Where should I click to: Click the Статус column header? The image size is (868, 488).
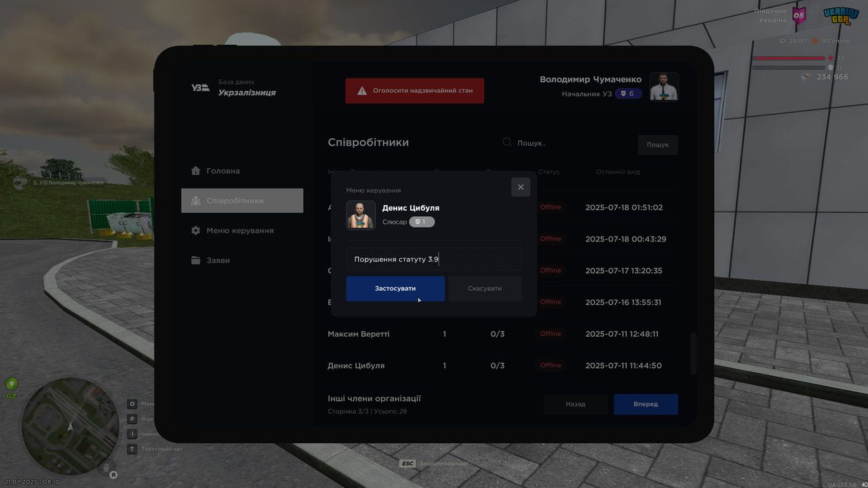pos(549,172)
